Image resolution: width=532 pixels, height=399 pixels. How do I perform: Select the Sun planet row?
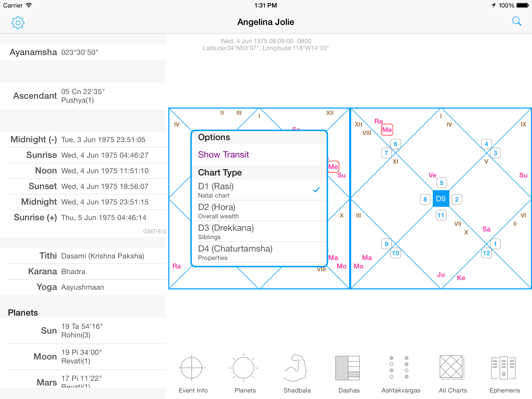pos(83,331)
